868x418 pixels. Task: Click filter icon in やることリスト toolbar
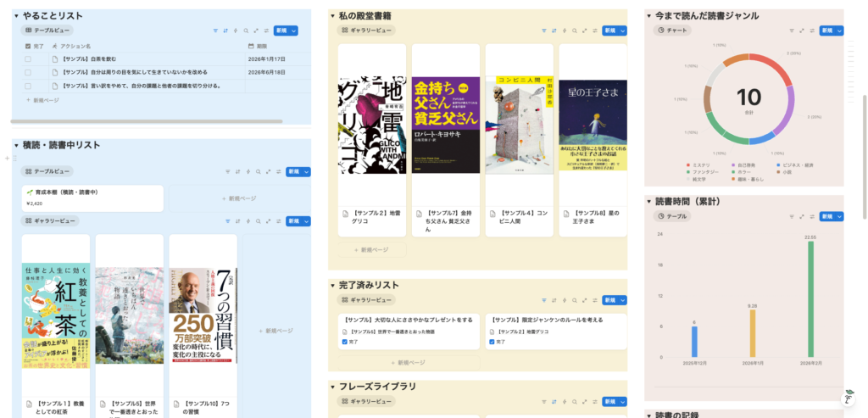click(215, 31)
